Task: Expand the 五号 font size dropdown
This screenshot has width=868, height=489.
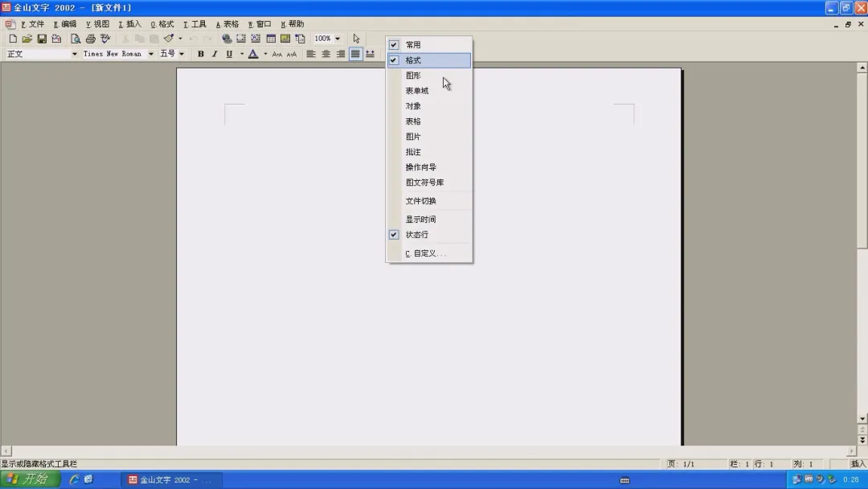Action: [182, 54]
